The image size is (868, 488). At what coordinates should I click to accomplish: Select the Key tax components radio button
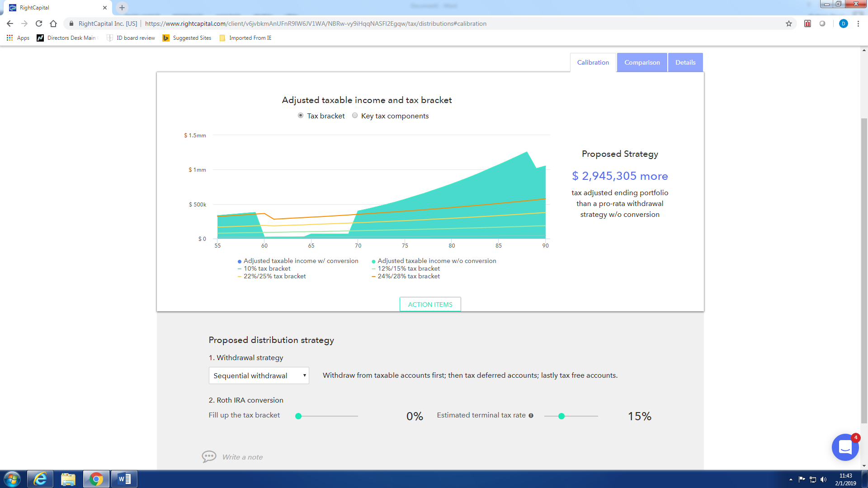tap(356, 115)
